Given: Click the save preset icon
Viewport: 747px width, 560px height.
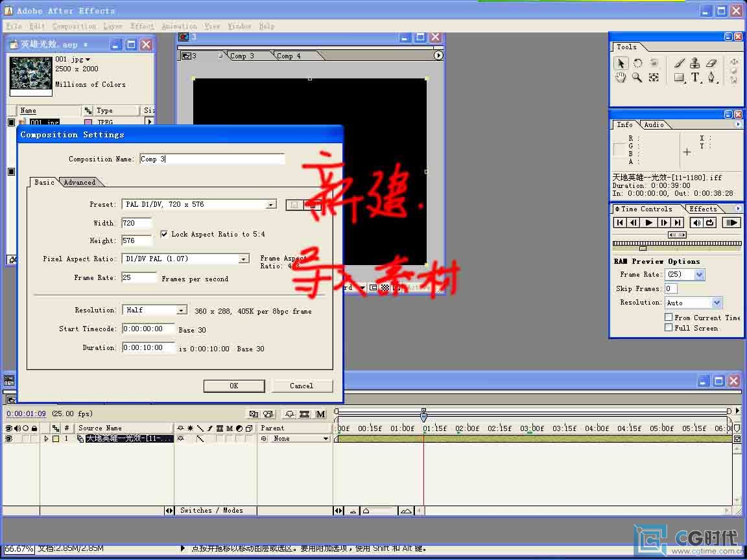Looking at the screenshot, I should (x=294, y=205).
